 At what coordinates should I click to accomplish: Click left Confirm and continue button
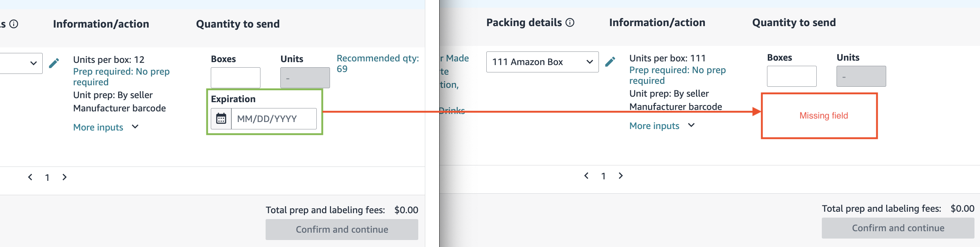pyautogui.click(x=342, y=229)
